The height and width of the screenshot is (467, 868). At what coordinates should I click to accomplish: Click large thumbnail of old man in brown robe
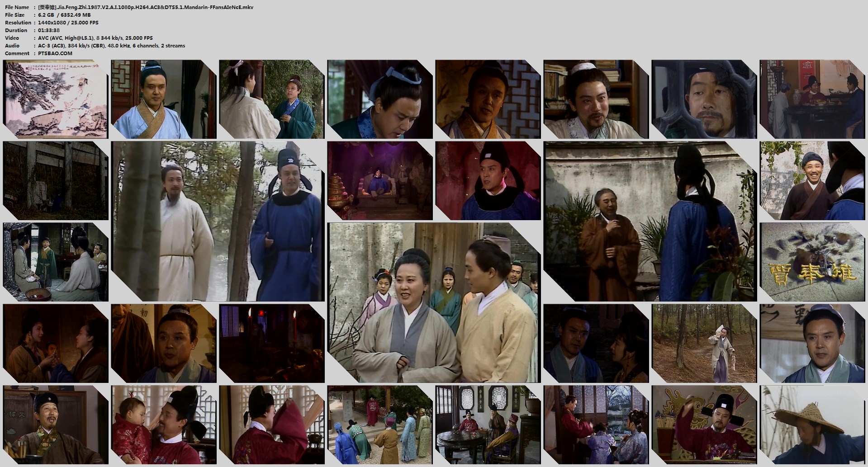tap(650, 222)
